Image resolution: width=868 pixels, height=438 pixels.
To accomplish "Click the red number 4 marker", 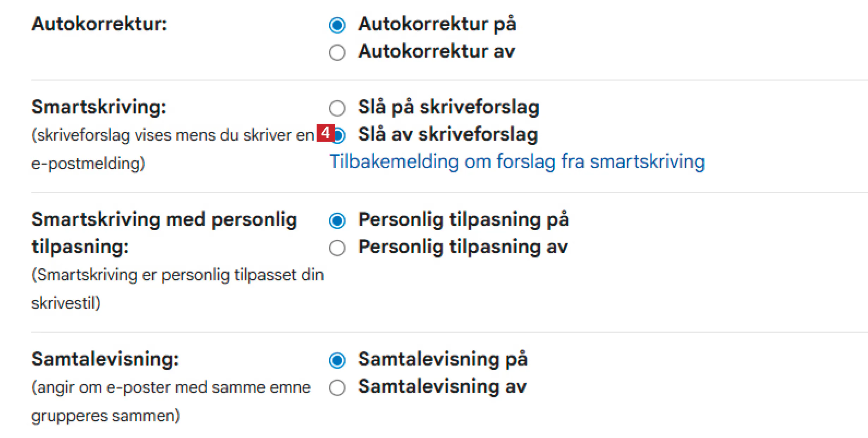I will pyautogui.click(x=325, y=133).
